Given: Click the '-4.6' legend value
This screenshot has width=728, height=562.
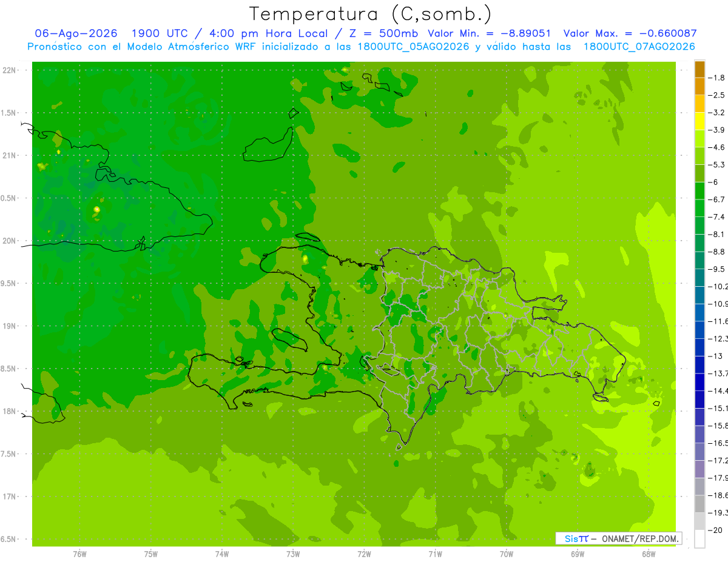Looking at the screenshot, I should pos(717,147).
